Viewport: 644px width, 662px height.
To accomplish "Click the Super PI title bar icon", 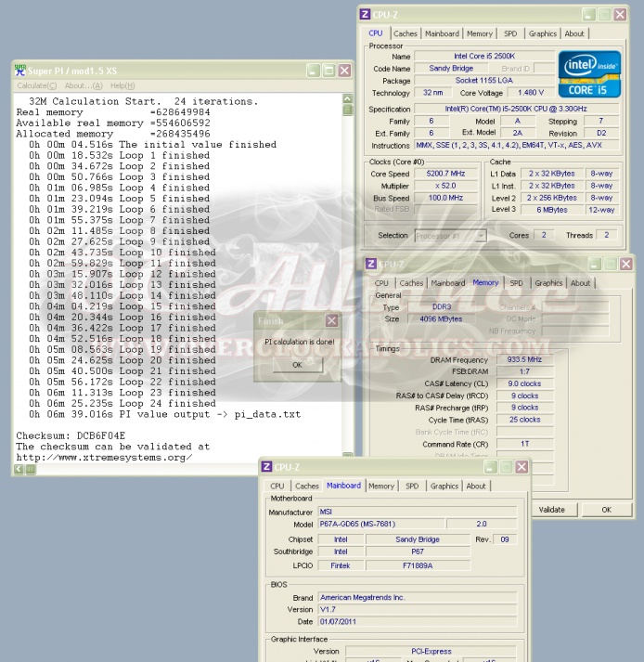I will point(19,71).
